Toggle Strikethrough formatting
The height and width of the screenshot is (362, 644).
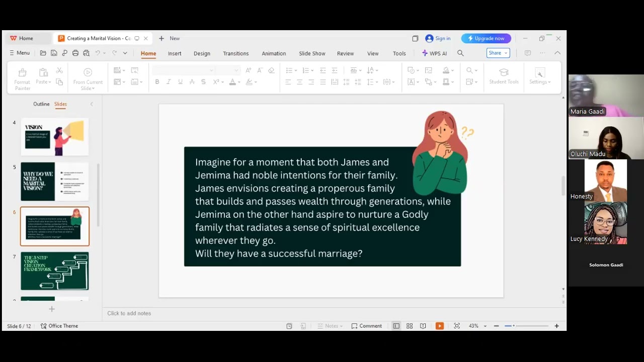point(192,82)
